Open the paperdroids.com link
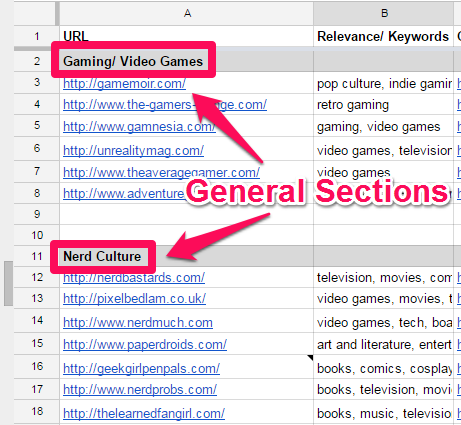 point(145,344)
